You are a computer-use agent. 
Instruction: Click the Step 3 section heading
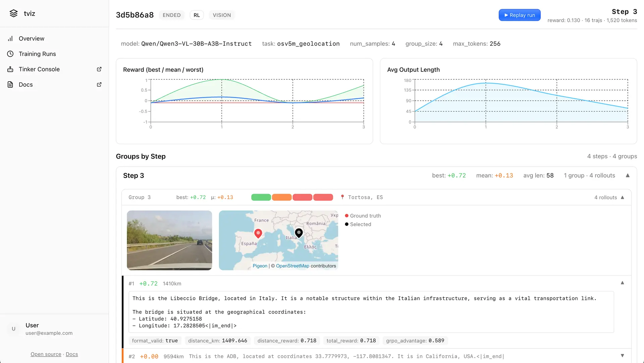[x=133, y=176]
